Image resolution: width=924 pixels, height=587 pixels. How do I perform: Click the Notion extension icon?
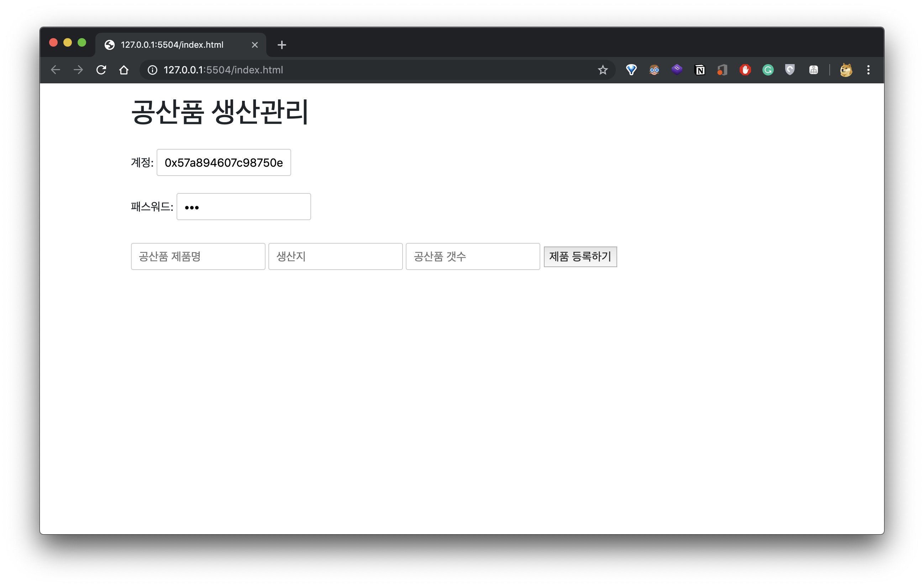coord(699,70)
